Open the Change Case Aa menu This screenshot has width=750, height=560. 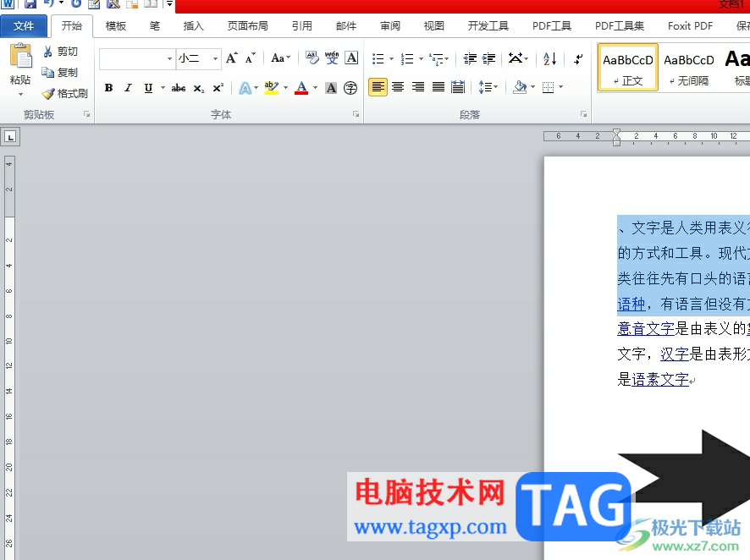pos(281,58)
